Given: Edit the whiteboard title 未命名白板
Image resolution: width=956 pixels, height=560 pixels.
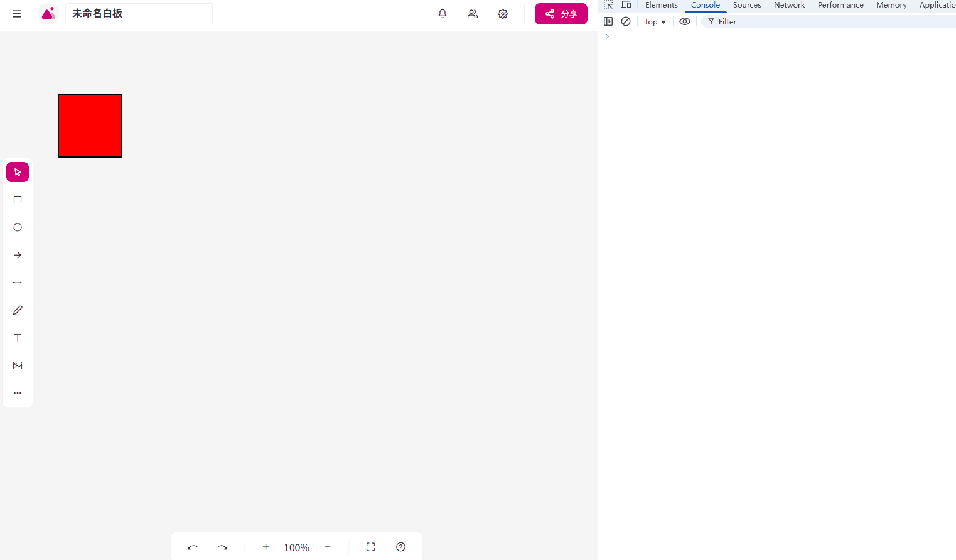Looking at the screenshot, I should click(139, 14).
